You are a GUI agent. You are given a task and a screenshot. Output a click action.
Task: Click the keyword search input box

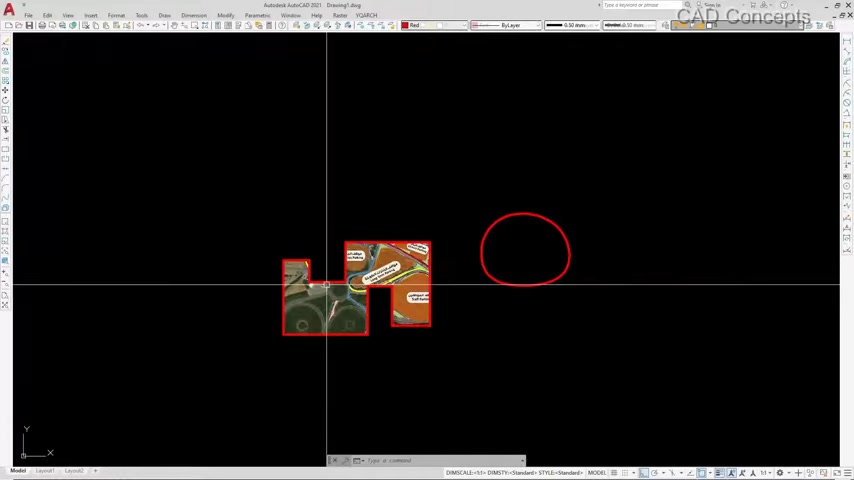click(x=642, y=5)
